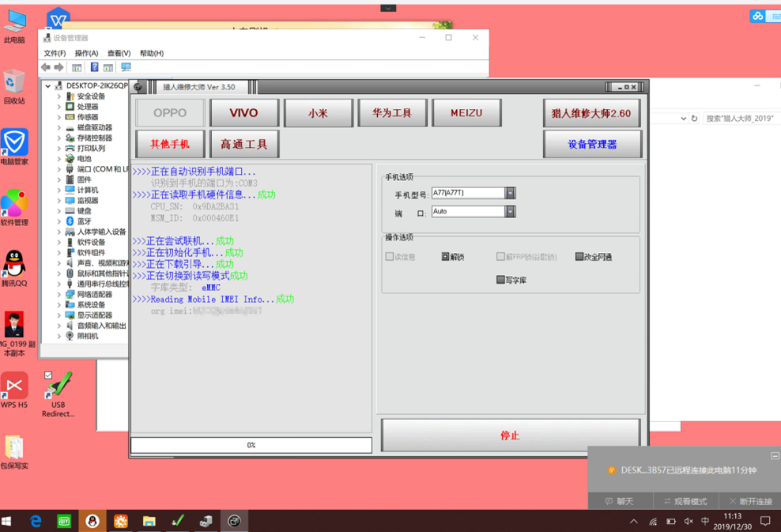
Task: Click 观看模式 in the remote session panel
Action: (685, 501)
